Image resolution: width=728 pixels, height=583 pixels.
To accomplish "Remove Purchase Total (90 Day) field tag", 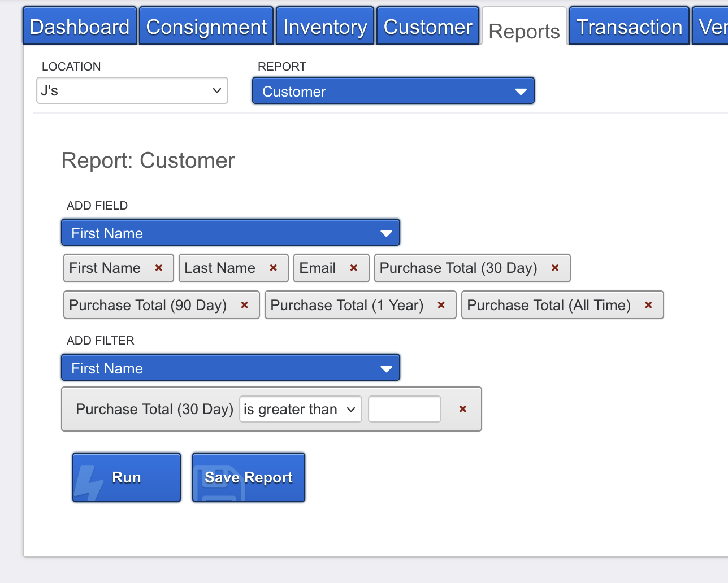I will pos(245,305).
